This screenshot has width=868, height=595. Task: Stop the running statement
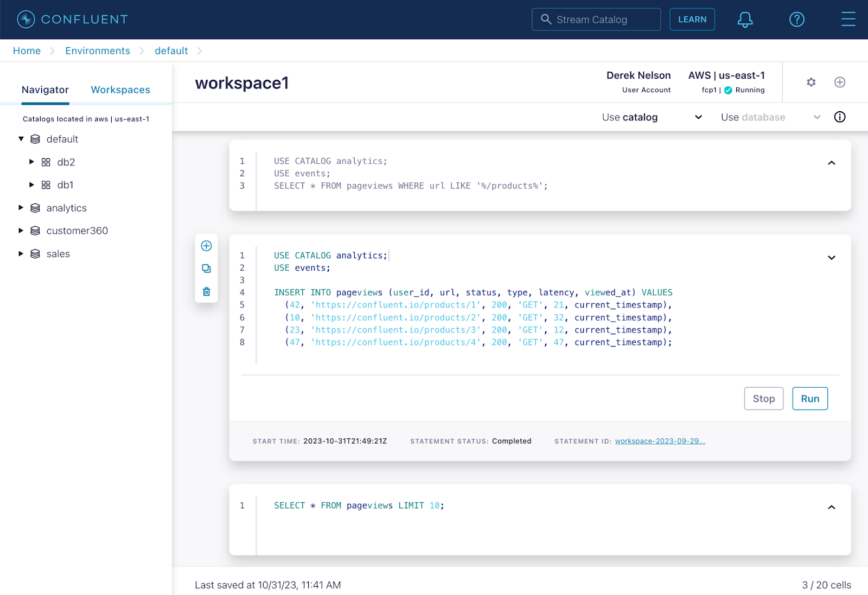763,399
